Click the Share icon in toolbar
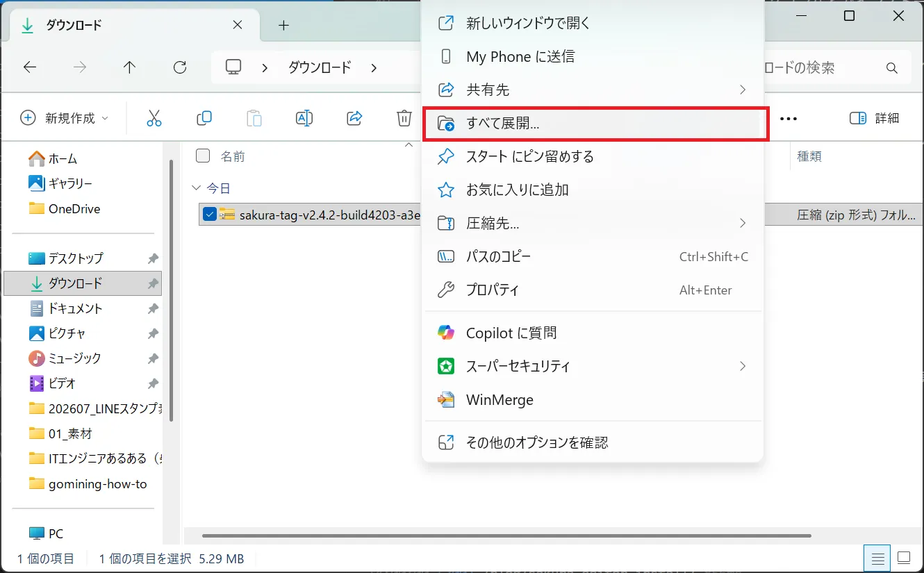This screenshot has width=924, height=573. (x=354, y=118)
